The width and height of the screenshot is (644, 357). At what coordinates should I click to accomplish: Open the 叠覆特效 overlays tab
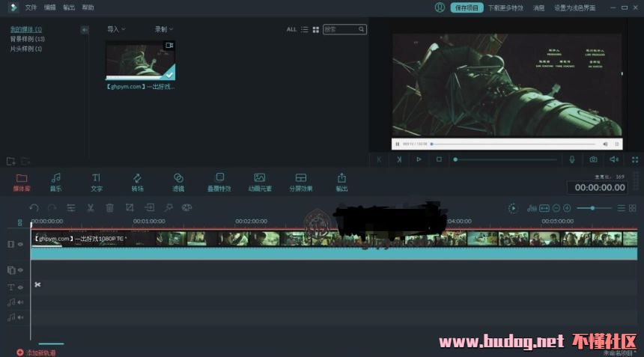tap(219, 182)
